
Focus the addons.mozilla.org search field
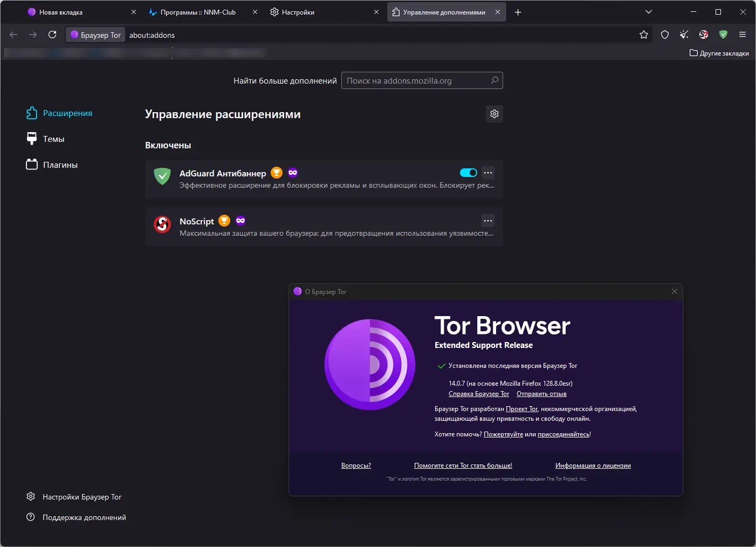coord(422,80)
